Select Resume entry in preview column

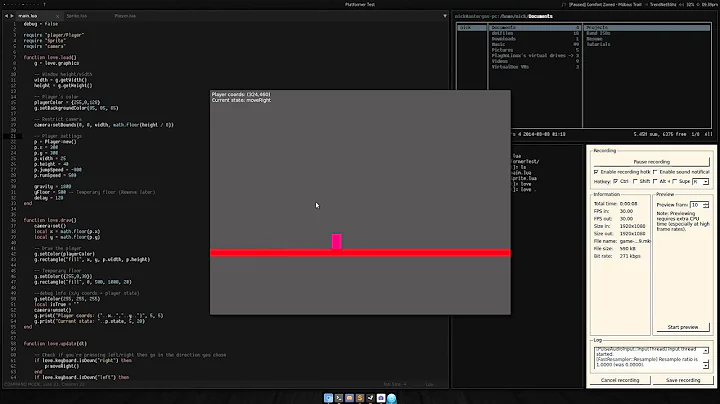(x=594, y=39)
